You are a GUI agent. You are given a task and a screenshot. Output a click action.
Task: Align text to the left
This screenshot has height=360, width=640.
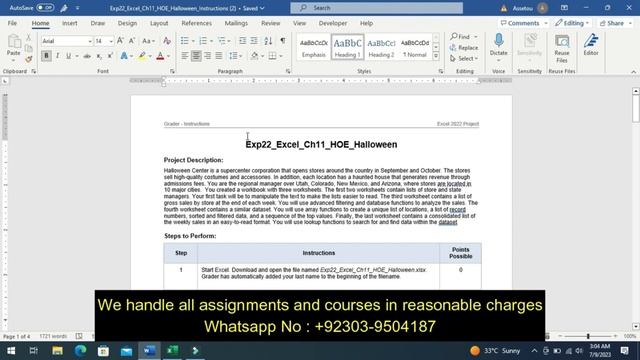185,56
